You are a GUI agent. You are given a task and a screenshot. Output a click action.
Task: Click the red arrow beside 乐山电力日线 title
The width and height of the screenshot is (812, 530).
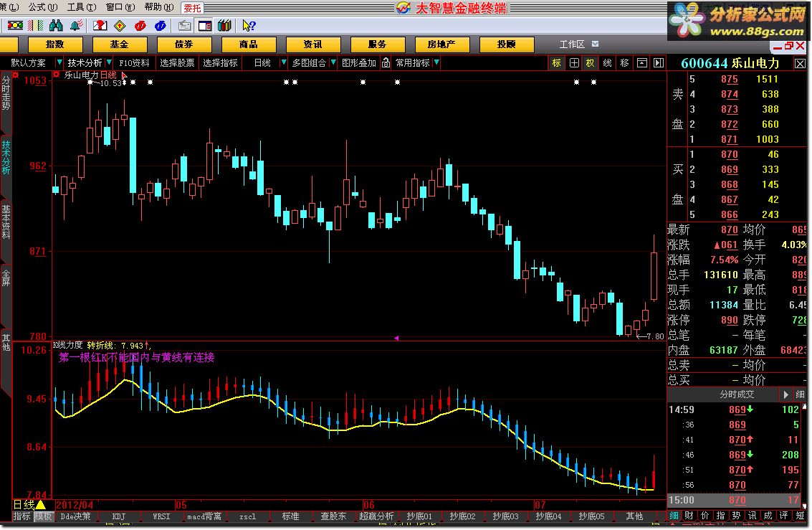coord(124,75)
